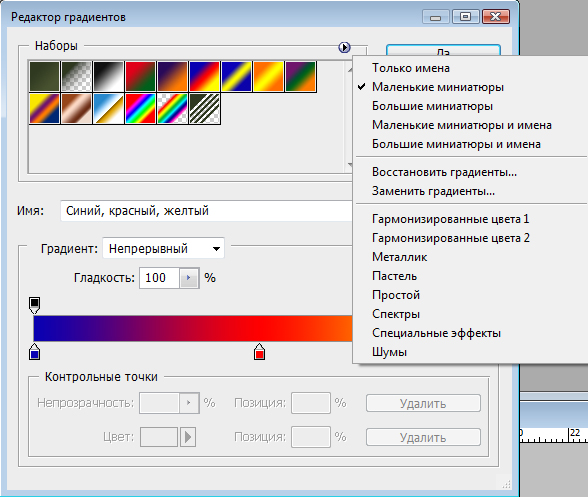This screenshot has width=588, height=497.
Task: Load the Специальные эффекты gradient set
Action: click(x=436, y=333)
